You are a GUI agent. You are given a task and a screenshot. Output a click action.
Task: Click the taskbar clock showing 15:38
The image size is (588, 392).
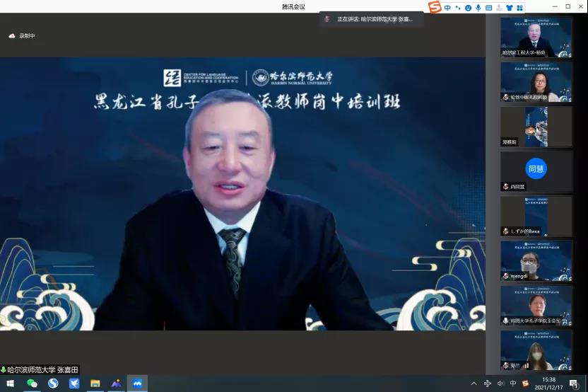pyautogui.click(x=548, y=384)
